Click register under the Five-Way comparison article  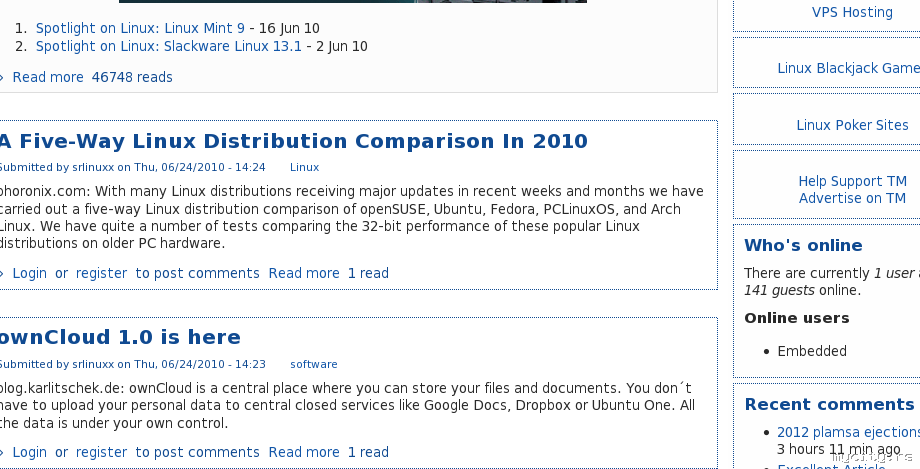101,273
